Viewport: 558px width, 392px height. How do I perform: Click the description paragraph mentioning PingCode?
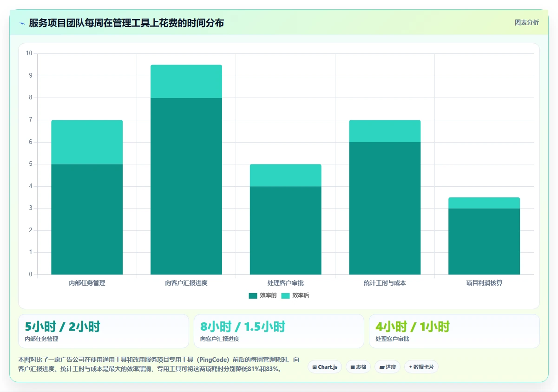pyautogui.click(x=158, y=365)
